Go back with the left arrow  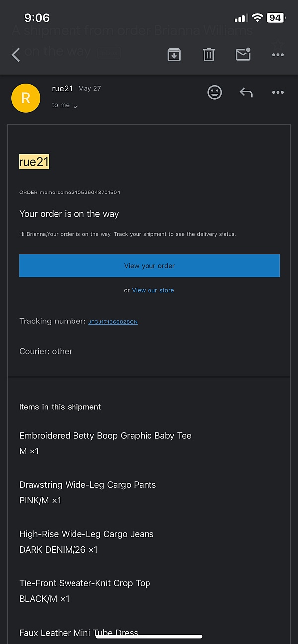16,55
